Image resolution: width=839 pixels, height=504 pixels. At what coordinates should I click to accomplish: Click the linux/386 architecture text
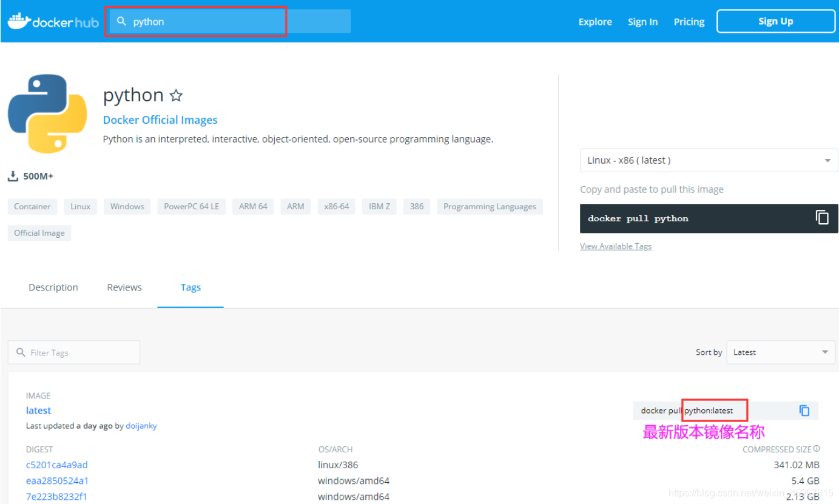coord(338,465)
